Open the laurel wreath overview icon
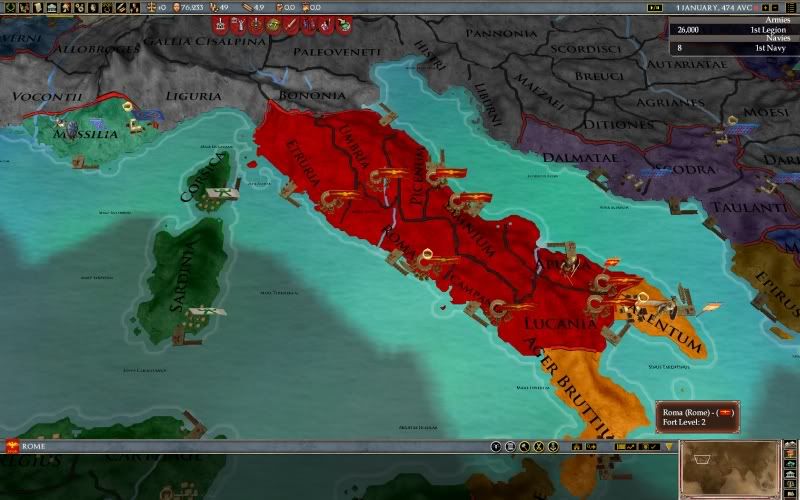 coord(10,8)
